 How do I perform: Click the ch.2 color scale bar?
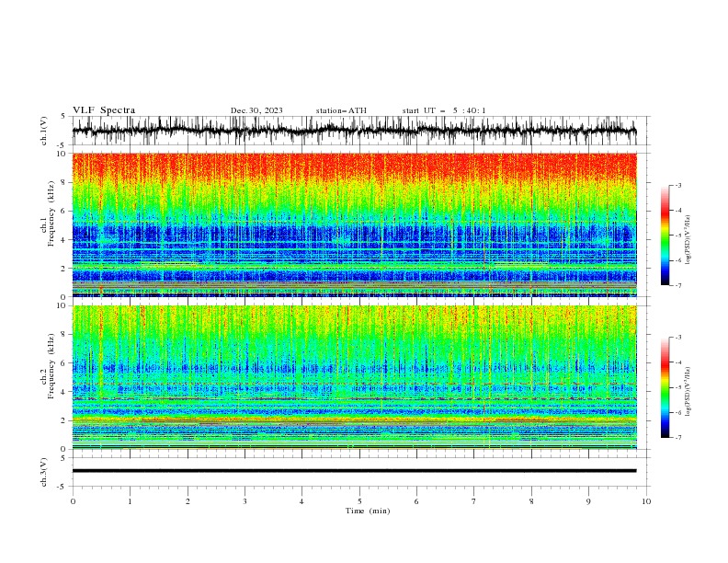pyautogui.click(x=665, y=387)
